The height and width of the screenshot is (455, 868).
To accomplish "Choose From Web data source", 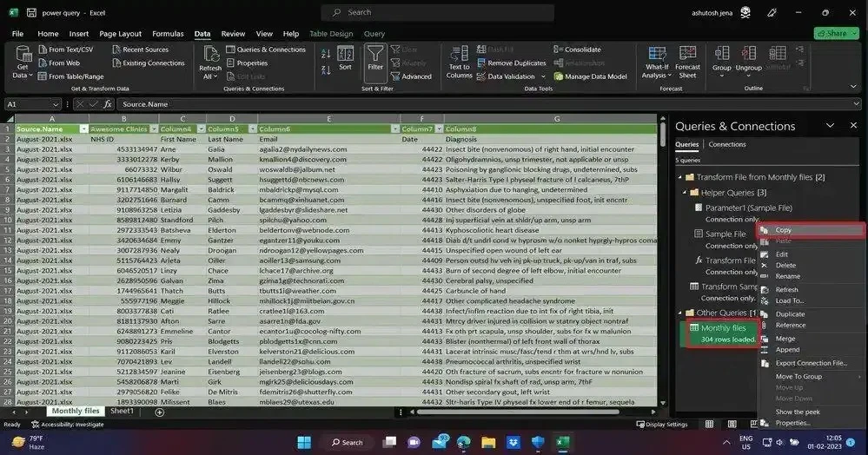I will click(59, 63).
